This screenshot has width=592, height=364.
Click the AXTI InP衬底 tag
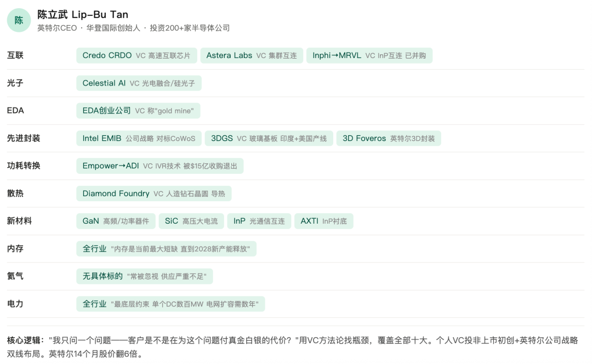click(x=323, y=221)
